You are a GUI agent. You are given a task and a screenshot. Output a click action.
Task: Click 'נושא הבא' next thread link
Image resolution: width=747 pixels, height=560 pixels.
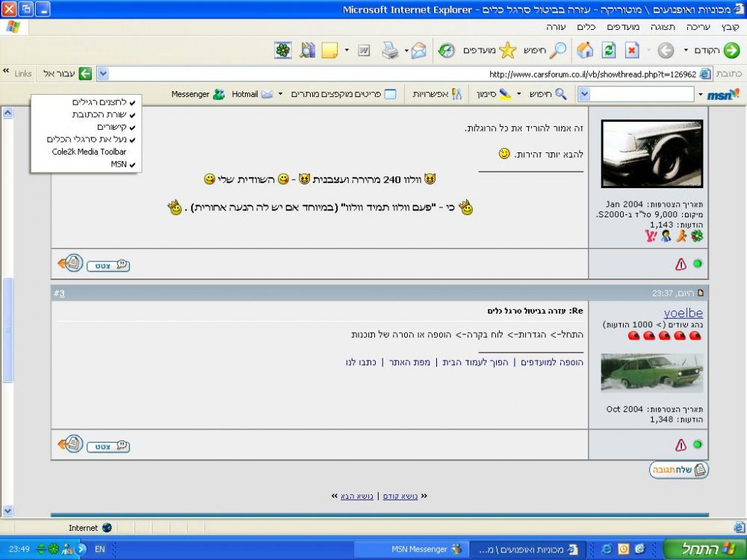357,497
